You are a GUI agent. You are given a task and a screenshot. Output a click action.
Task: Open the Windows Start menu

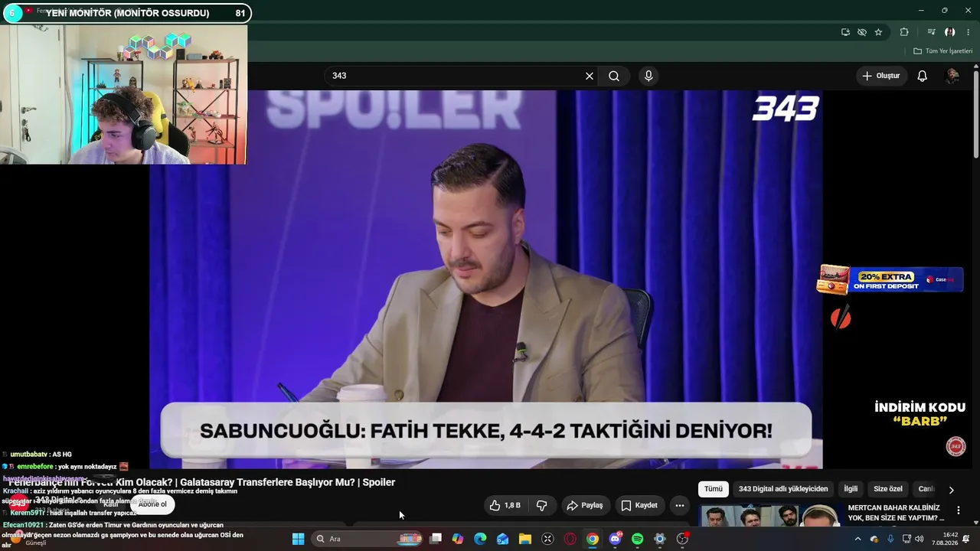299,539
